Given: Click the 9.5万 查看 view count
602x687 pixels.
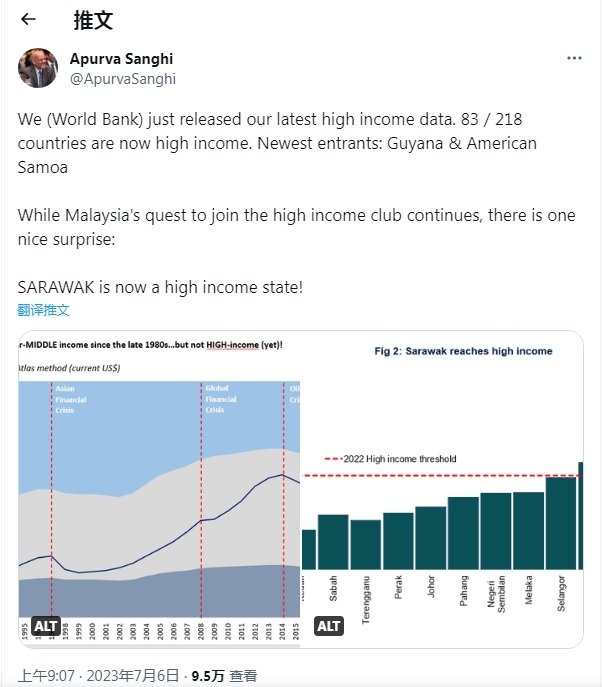Looking at the screenshot, I should (224, 675).
